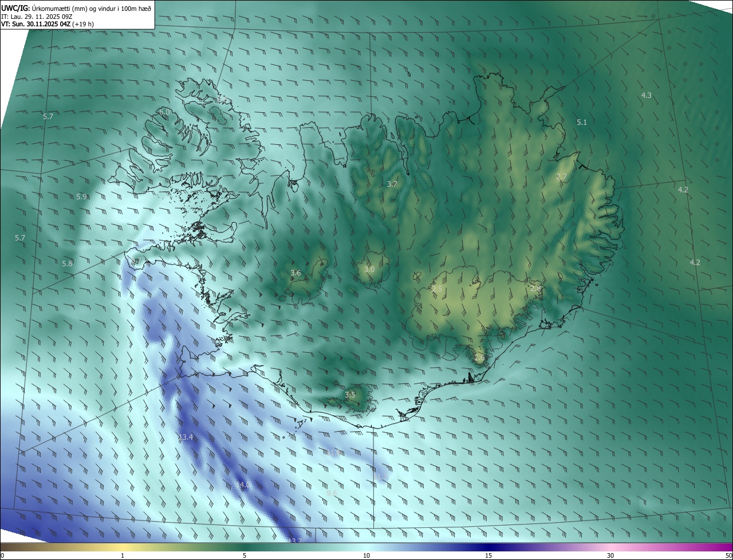Click the 3.6 value label
733x560 pixels.
click(295, 273)
